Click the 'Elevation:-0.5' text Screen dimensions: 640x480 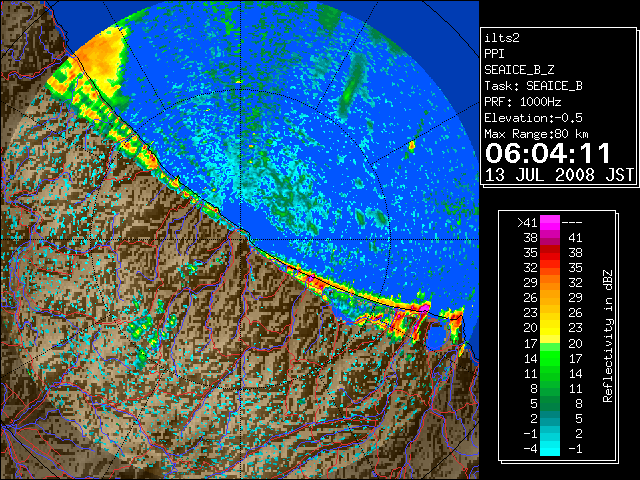[x=533, y=118]
